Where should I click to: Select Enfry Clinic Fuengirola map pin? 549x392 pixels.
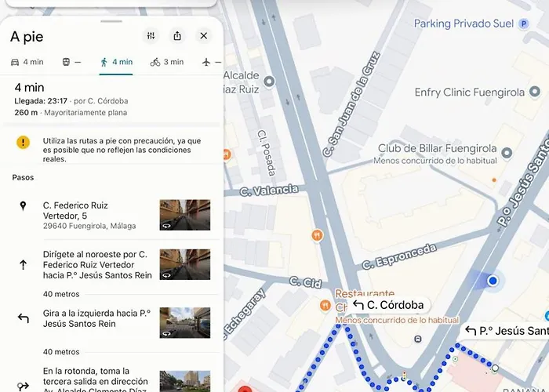(x=535, y=92)
